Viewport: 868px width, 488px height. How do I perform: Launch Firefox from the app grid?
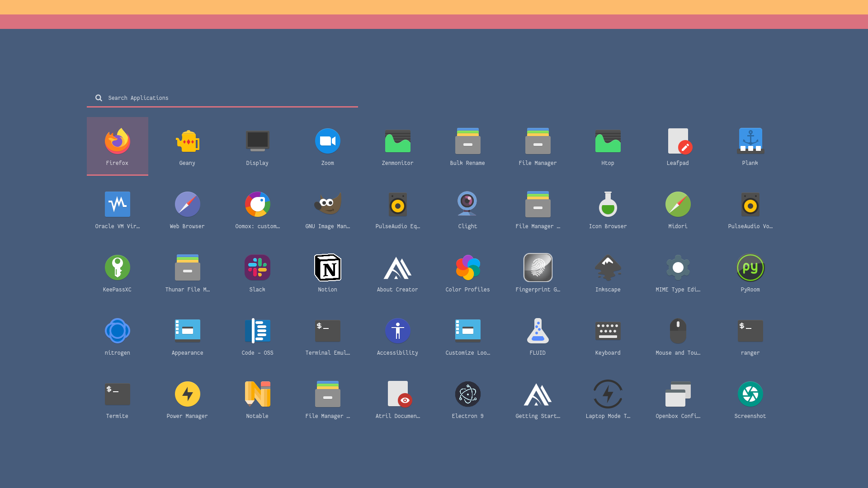pos(117,145)
